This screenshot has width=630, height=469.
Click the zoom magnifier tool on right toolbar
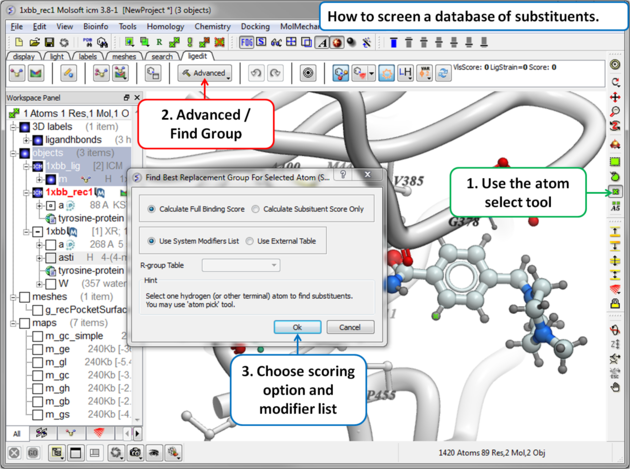(616, 112)
